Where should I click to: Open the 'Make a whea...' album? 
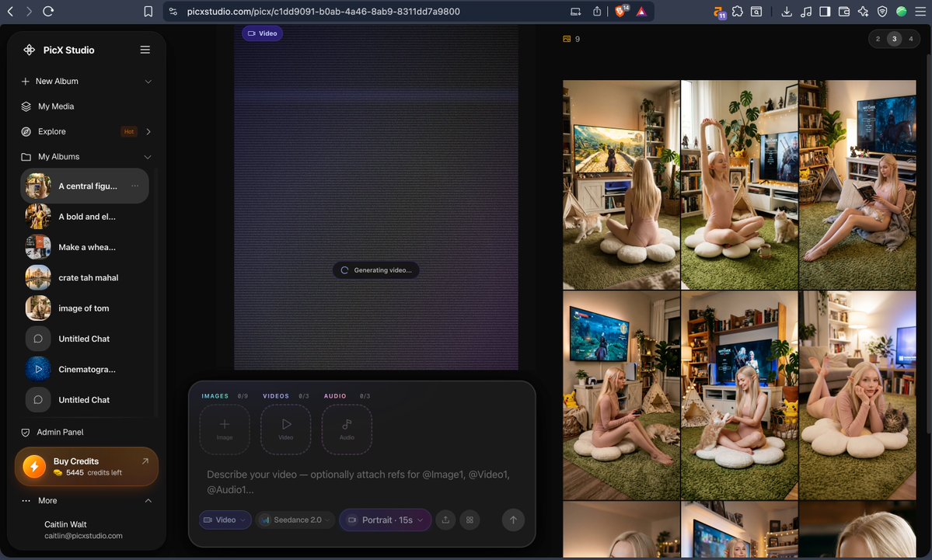point(85,247)
